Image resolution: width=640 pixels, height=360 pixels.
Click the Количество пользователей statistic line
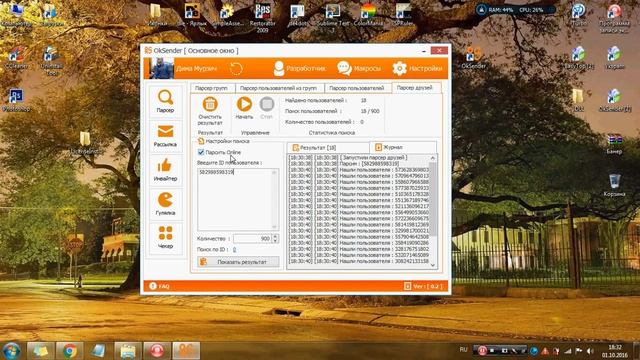click(x=324, y=122)
